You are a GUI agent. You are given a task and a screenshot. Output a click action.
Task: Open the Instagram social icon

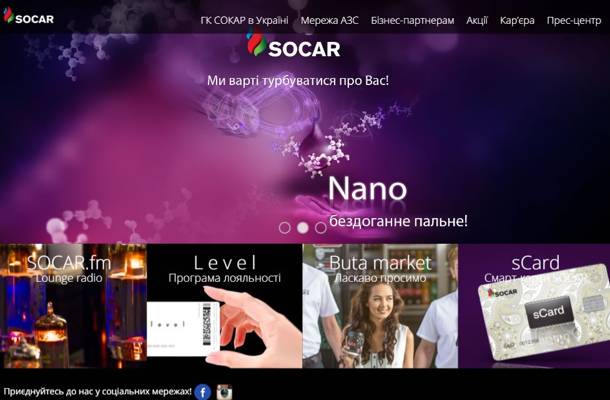[224, 391]
